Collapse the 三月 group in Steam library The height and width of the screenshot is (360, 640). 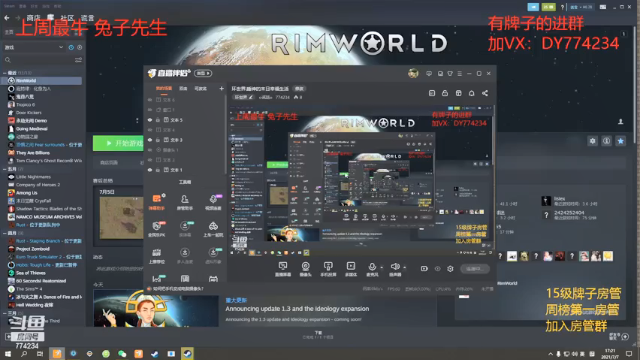[x=4, y=313]
